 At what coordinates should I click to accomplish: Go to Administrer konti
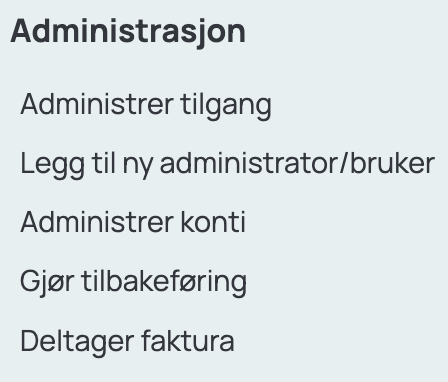133,222
